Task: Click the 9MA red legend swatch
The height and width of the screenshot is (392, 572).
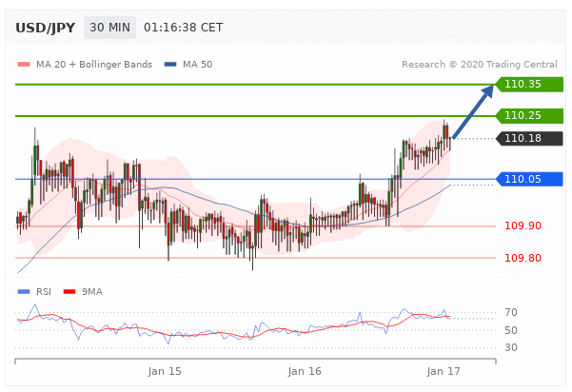Action: 69,292
